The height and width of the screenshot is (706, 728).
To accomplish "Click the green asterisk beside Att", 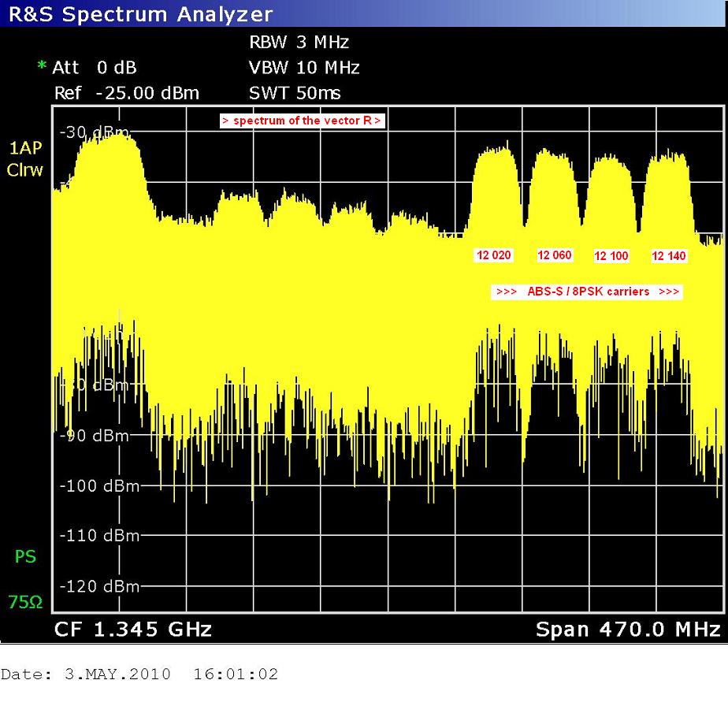I will pyautogui.click(x=43, y=68).
